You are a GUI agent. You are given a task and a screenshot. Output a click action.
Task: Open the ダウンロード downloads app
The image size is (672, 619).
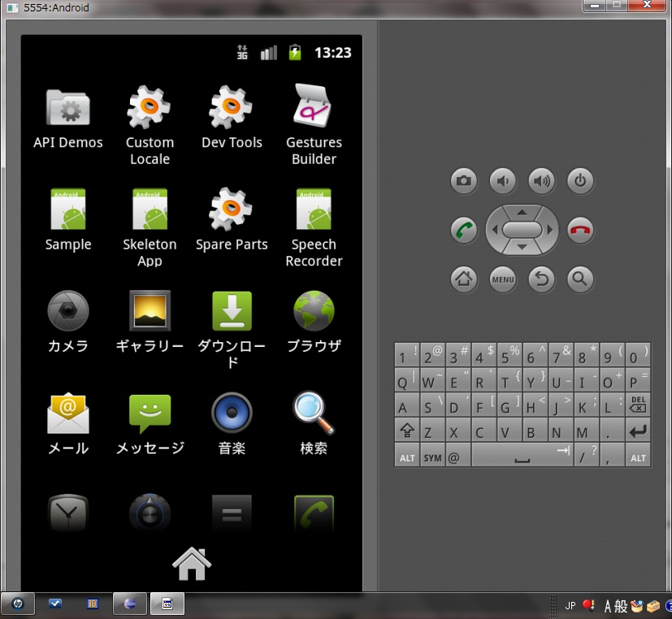tap(232, 330)
